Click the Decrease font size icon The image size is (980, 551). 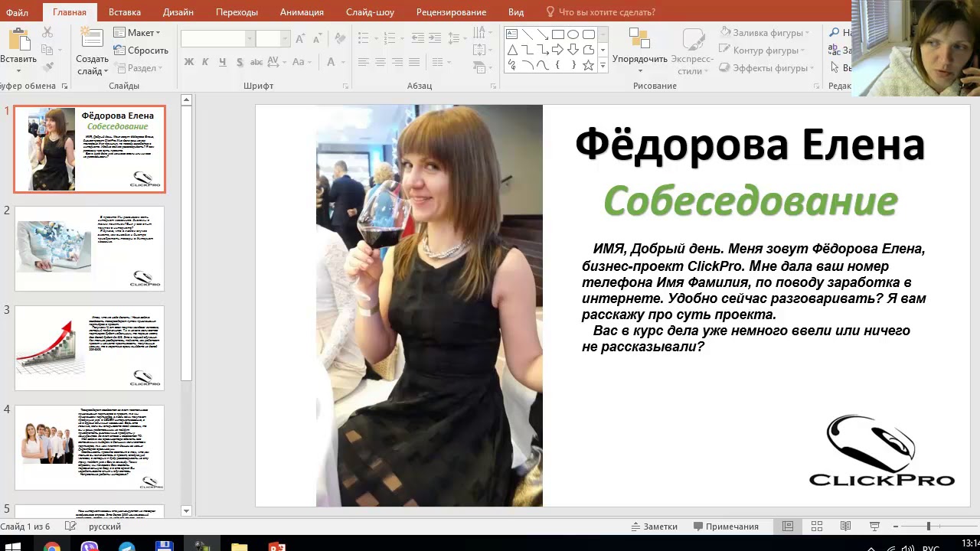click(318, 38)
